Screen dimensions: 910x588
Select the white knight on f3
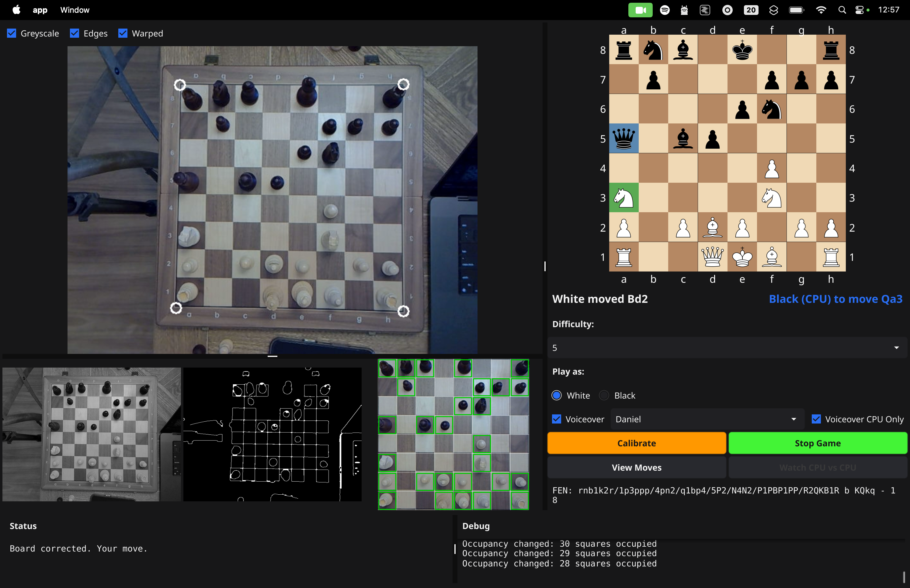[x=772, y=197]
